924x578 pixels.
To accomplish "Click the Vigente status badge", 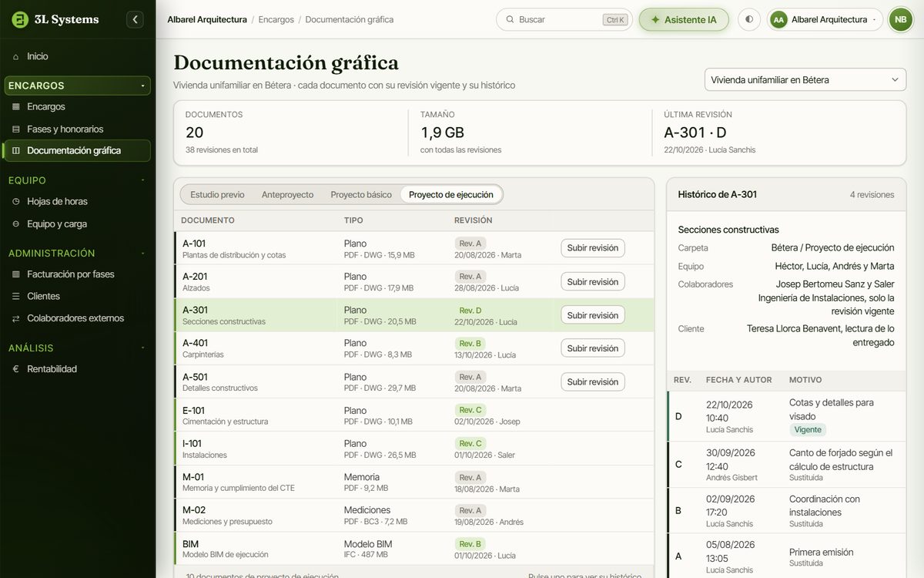I will pos(808,429).
